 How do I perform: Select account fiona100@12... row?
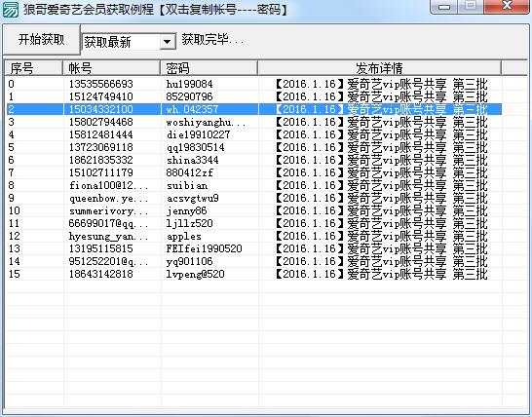point(253,185)
